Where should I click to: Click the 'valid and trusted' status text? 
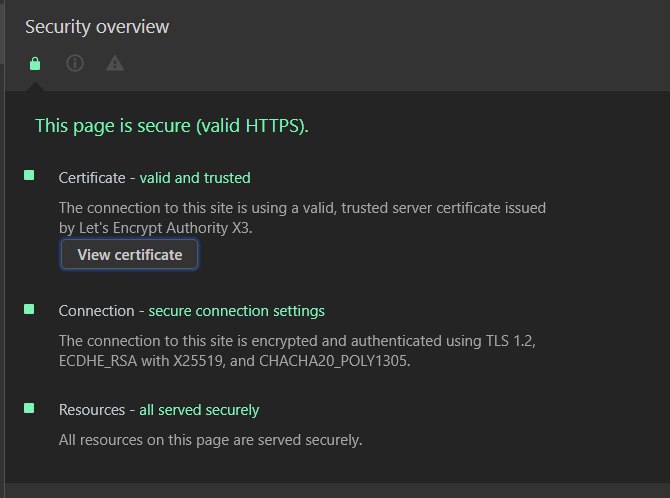point(195,178)
